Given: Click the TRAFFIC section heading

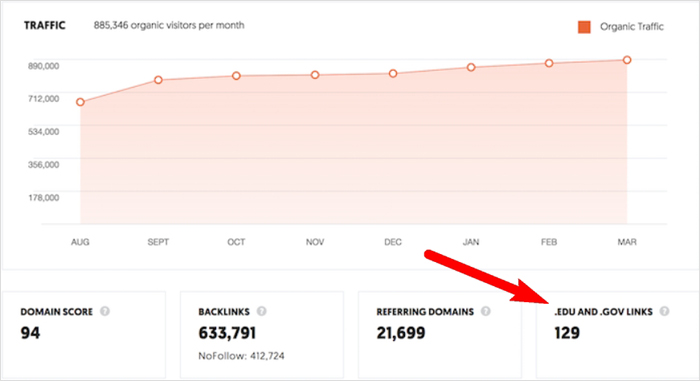Looking at the screenshot, I should pos(45,25).
